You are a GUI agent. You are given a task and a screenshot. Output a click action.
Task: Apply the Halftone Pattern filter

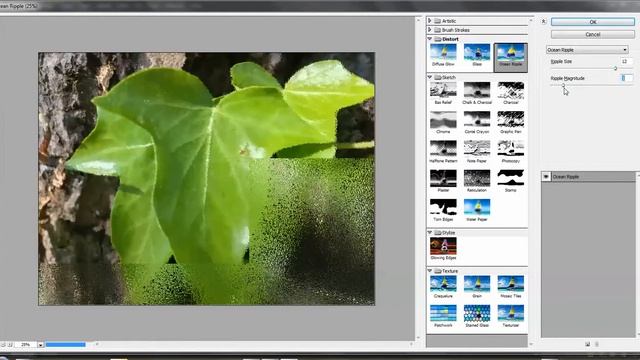443,152
